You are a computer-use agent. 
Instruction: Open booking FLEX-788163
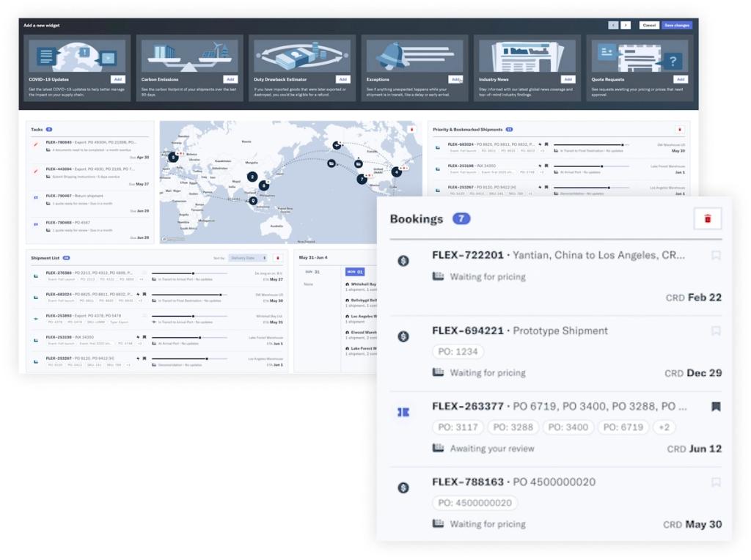[513, 482]
